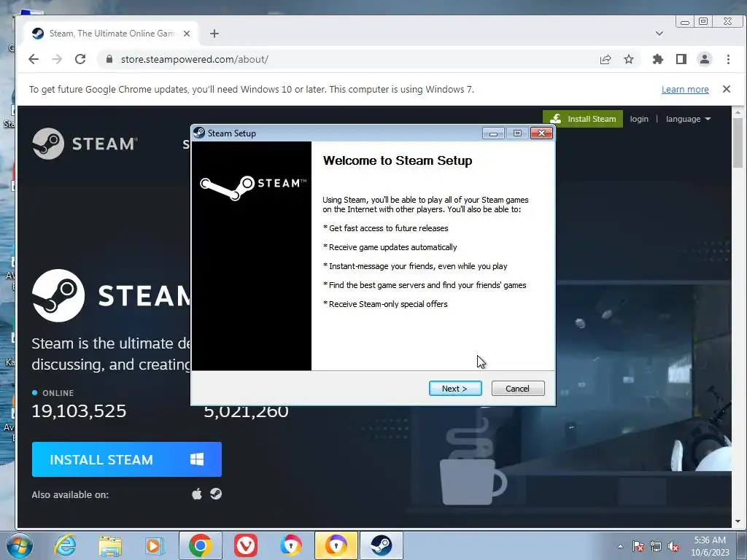The height and width of the screenshot is (560, 747).
Task: Reload the Steam page
Action: pos(80,59)
